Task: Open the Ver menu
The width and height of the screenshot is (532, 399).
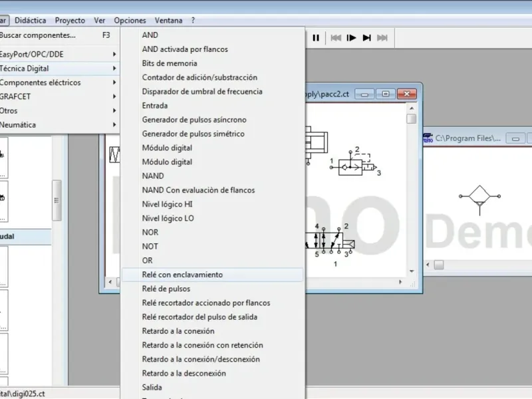Action: click(99, 21)
